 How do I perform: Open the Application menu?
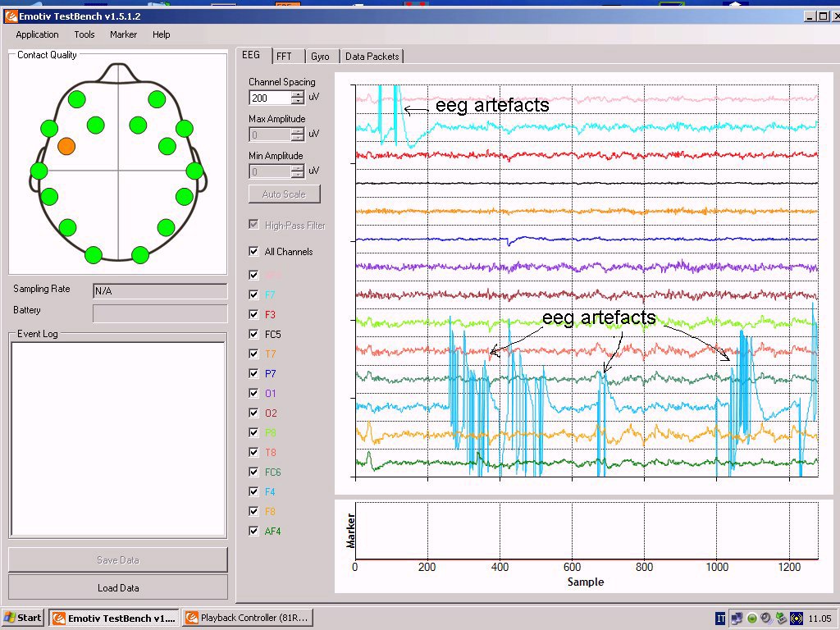37,34
